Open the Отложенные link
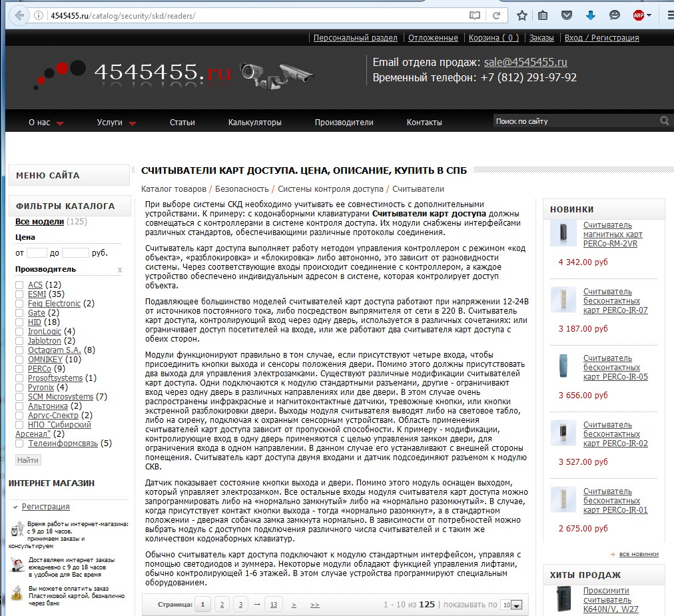Screen dimensions: 674x616 pyautogui.click(x=433, y=38)
